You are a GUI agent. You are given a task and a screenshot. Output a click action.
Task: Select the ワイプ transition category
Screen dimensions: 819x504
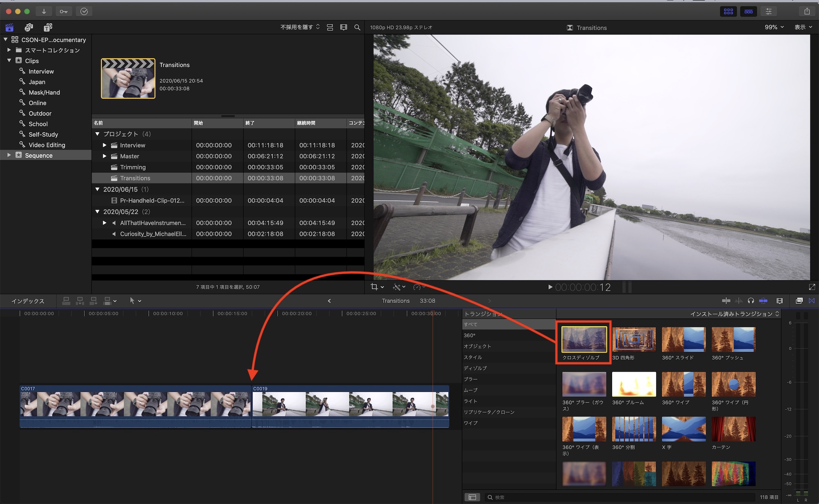point(471,423)
